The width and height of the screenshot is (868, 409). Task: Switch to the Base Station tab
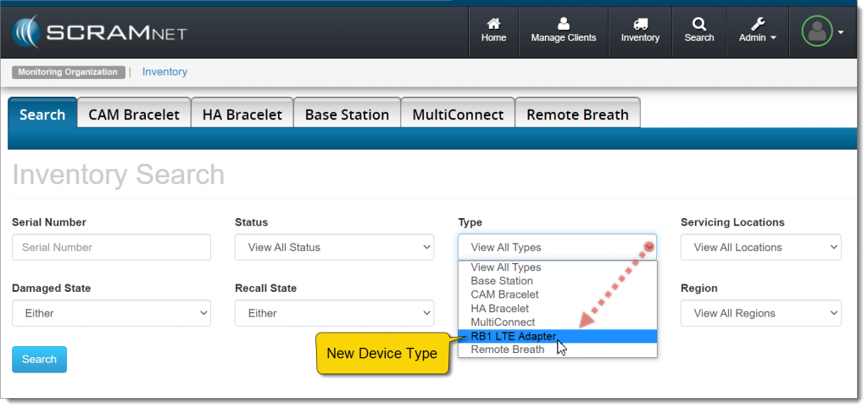click(347, 115)
